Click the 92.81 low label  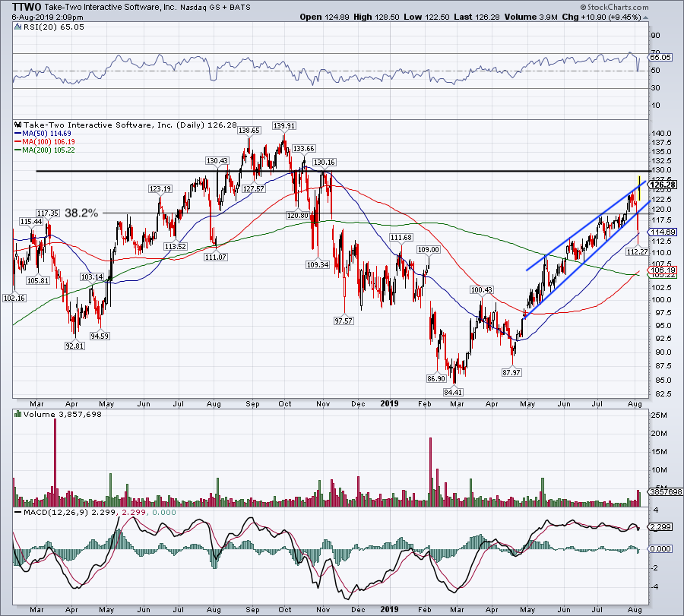[74, 346]
